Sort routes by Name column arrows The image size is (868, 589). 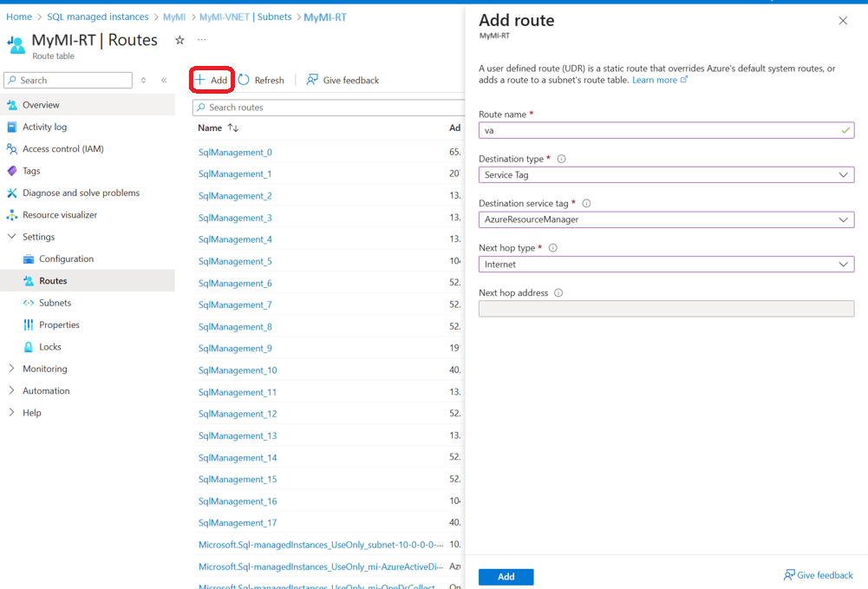point(233,128)
